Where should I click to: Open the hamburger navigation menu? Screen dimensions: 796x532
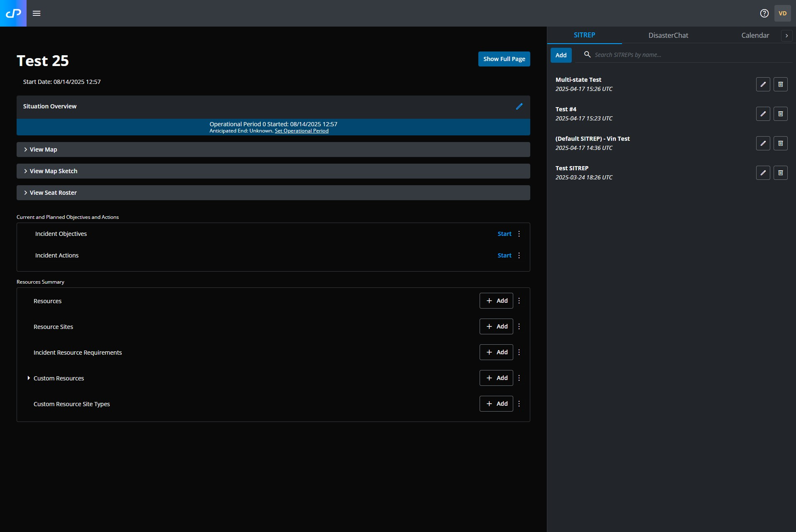coord(37,13)
